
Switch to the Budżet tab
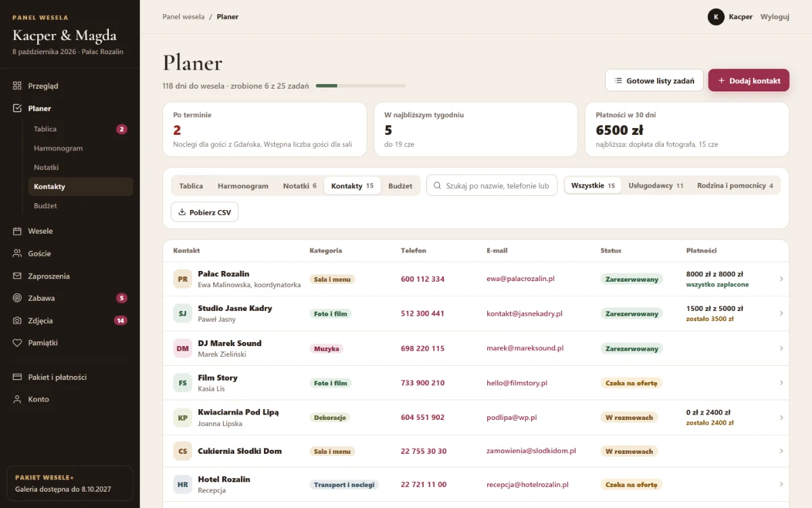(401, 186)
